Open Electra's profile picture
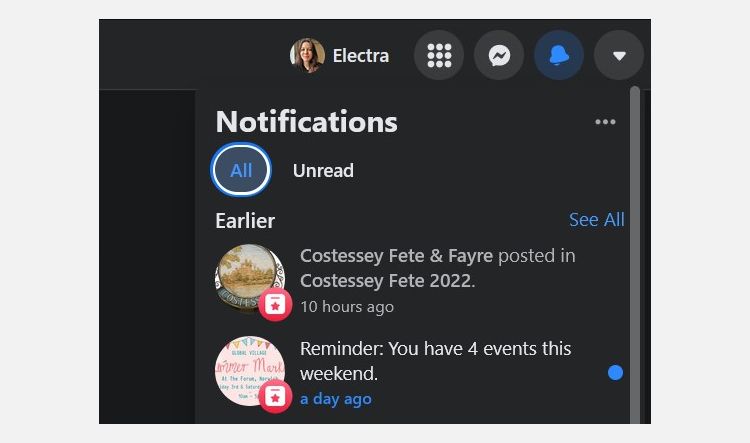The width and height of the screenshot is (750, 443). coord(307,56)
